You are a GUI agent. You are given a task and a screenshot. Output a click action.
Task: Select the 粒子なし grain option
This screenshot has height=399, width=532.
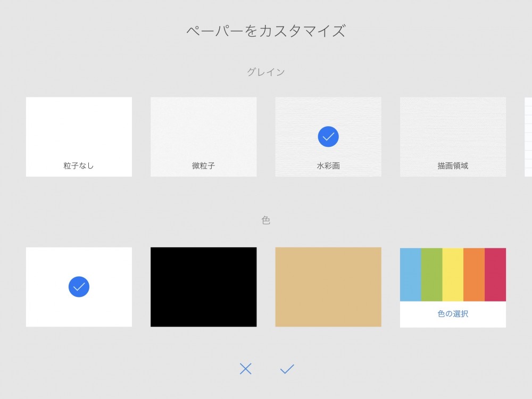click(79, 137)
